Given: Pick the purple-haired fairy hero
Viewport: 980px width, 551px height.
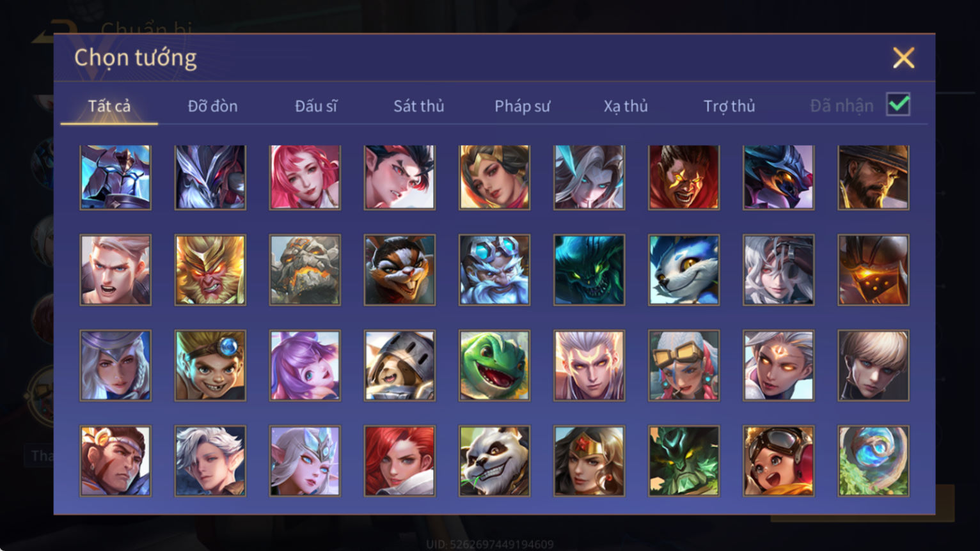Looking at the screenshot, I should click(x=304, y=365).
